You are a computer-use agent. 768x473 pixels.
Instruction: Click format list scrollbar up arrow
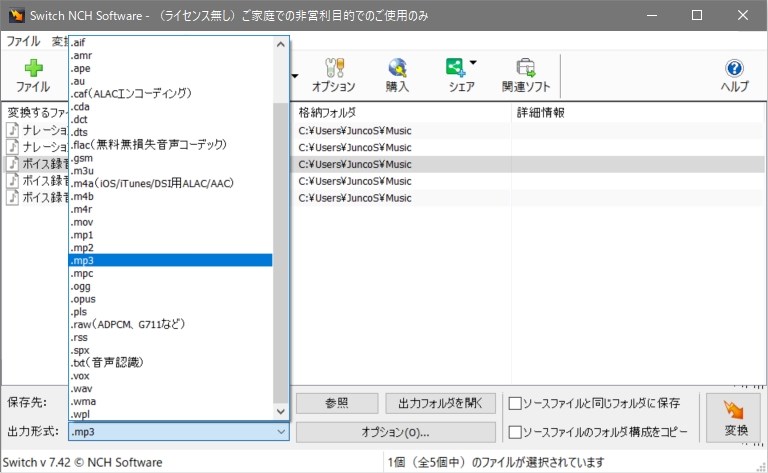click(281, 44)
